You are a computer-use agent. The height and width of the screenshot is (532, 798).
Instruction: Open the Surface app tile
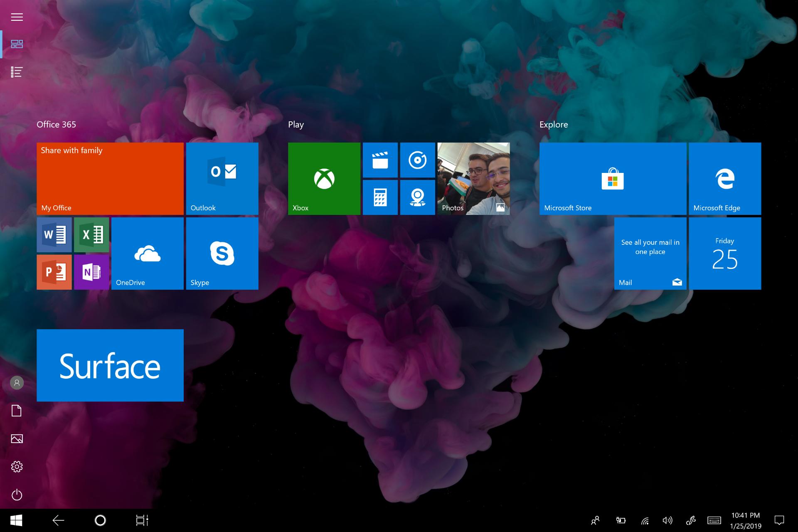(110, 365)
